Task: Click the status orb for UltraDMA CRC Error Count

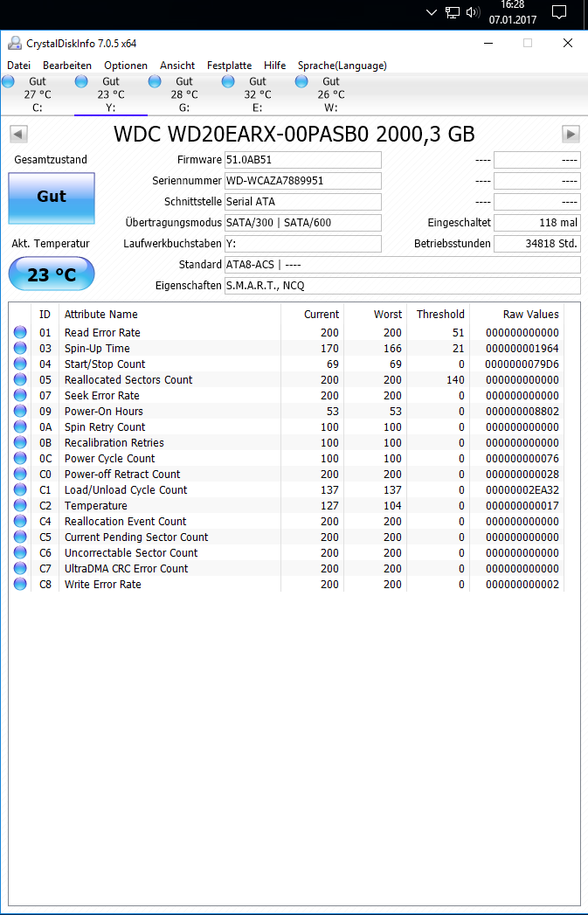Action: tap(20, 569)
